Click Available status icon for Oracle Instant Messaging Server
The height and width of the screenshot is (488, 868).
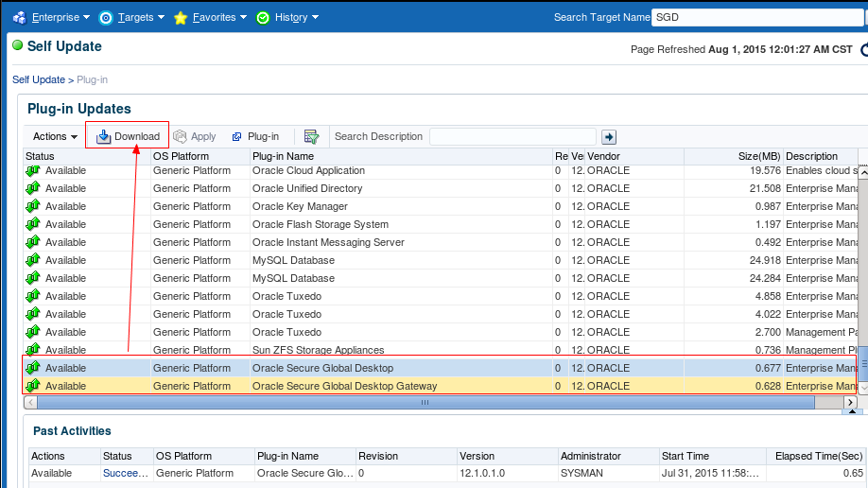pyautogui.click(x=33, y=242)
